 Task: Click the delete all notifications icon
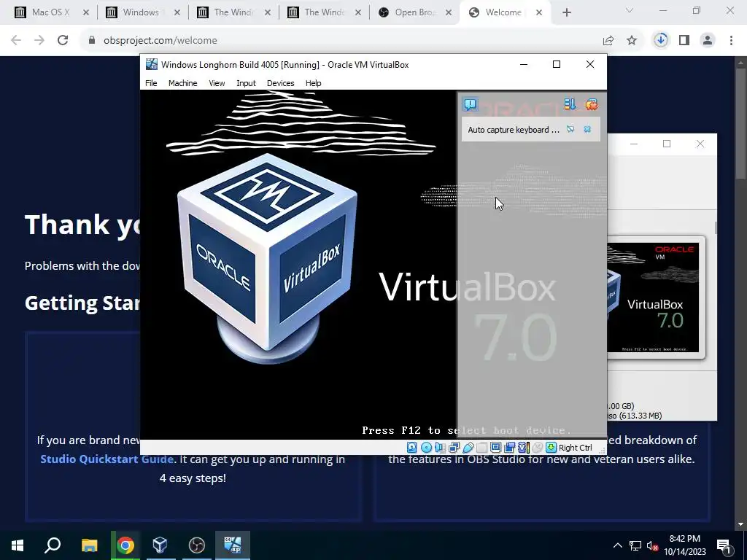point(591,104)
